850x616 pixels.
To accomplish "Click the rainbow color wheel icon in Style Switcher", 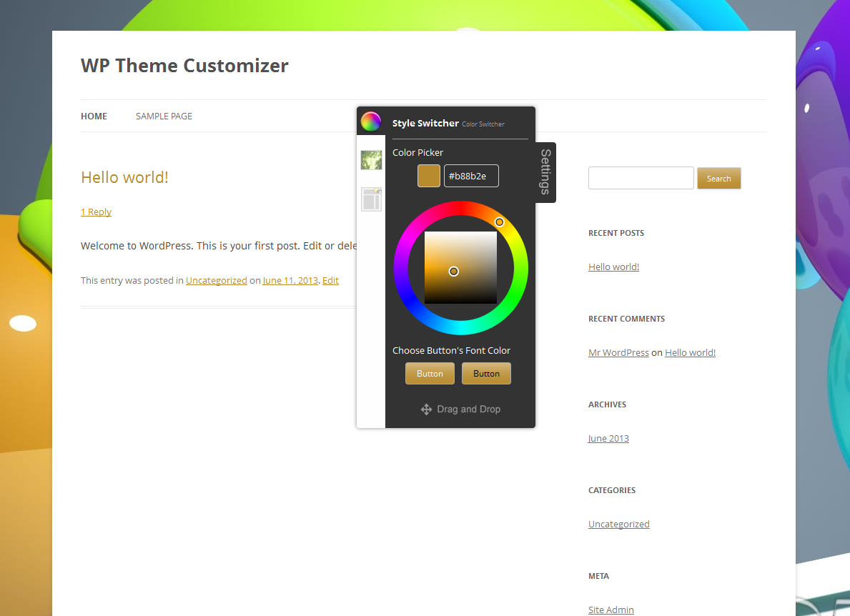I will click(371, 121).
